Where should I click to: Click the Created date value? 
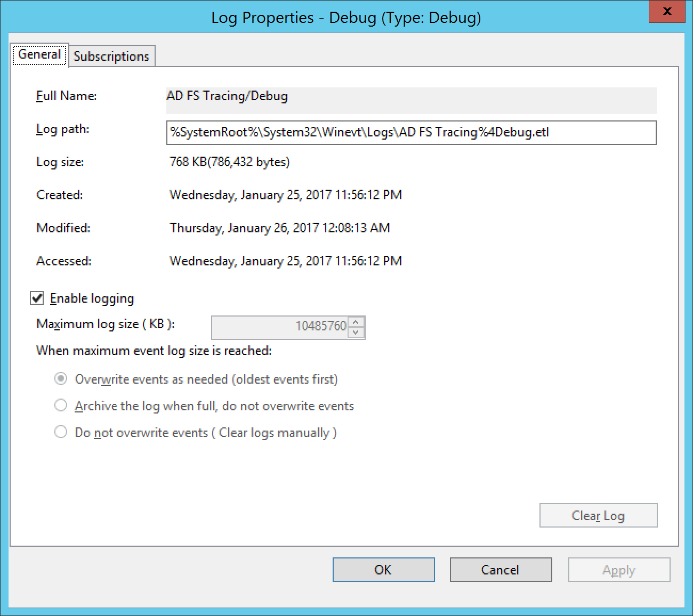click(285, 195)
